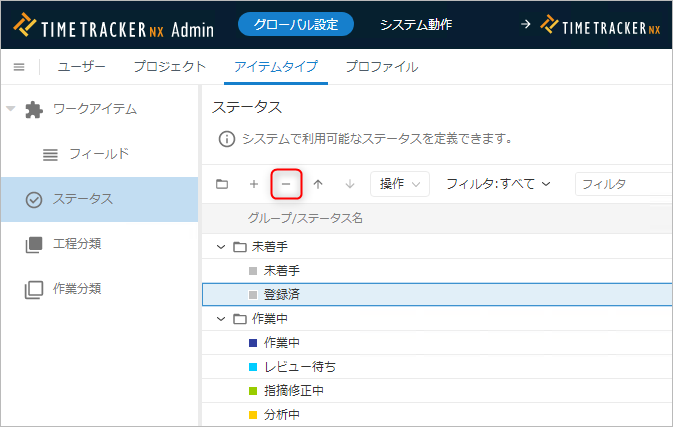Screen dimensions: 673x427
Task: Click the plus icon to add status
Action: coord(254,184)
